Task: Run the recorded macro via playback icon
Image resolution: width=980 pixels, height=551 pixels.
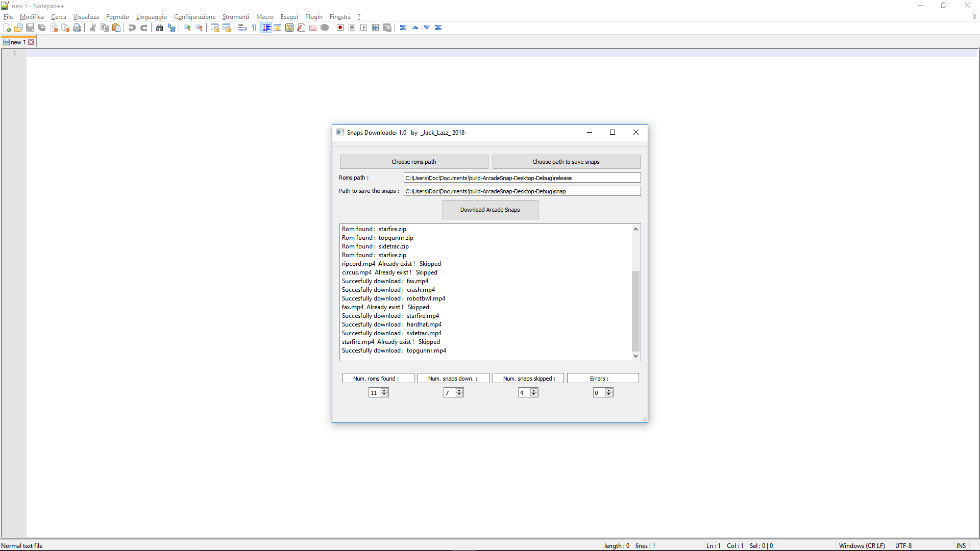Action: pyautogui.click(x=364, y=28)
